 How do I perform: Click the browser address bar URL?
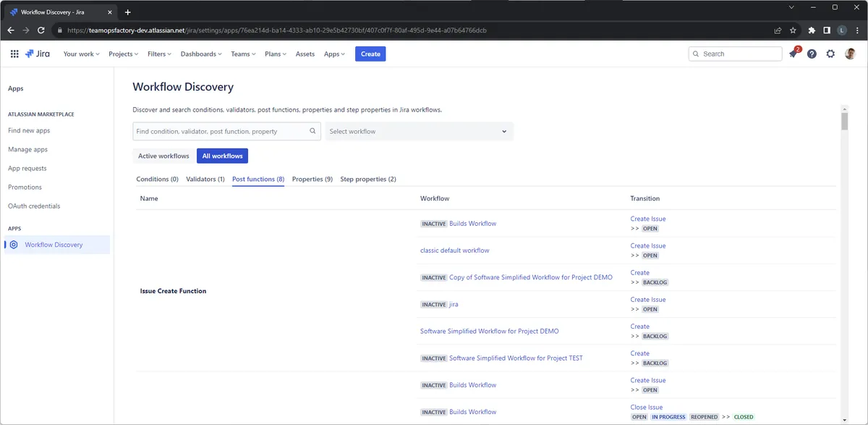pyautogui.click(x=276, y=30)
